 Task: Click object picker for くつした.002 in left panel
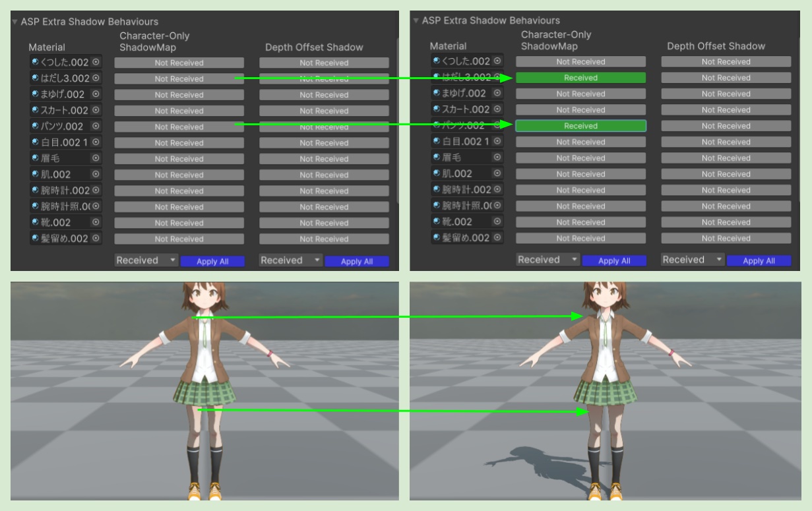96,62
